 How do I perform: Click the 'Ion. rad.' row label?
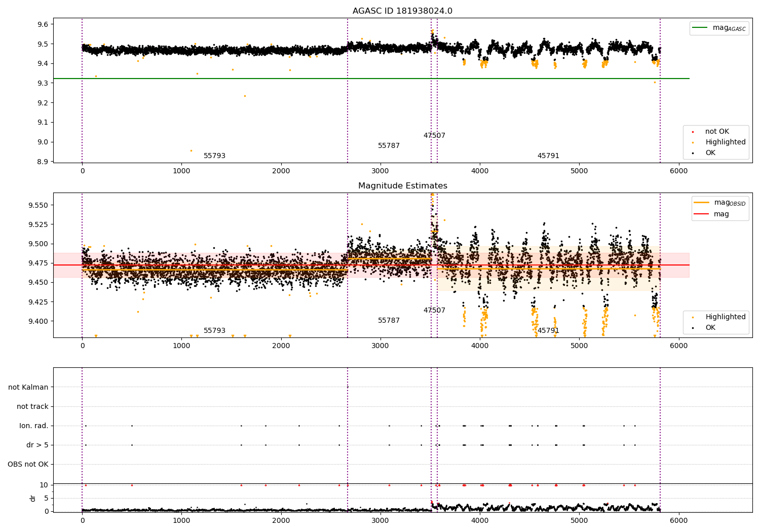(34, 426)
